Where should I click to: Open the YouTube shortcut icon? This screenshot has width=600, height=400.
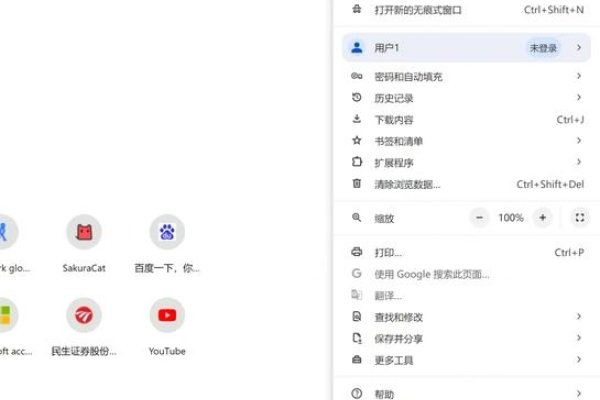pyautogui.click(x=167, y=315)
